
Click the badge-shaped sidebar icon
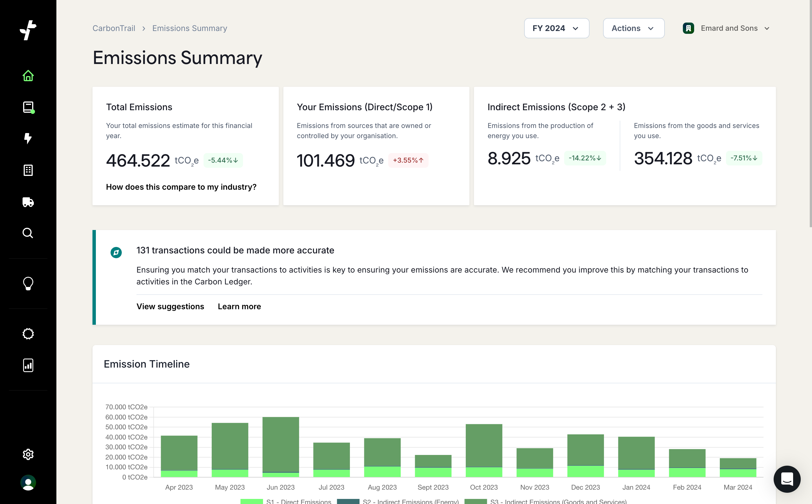28,334
